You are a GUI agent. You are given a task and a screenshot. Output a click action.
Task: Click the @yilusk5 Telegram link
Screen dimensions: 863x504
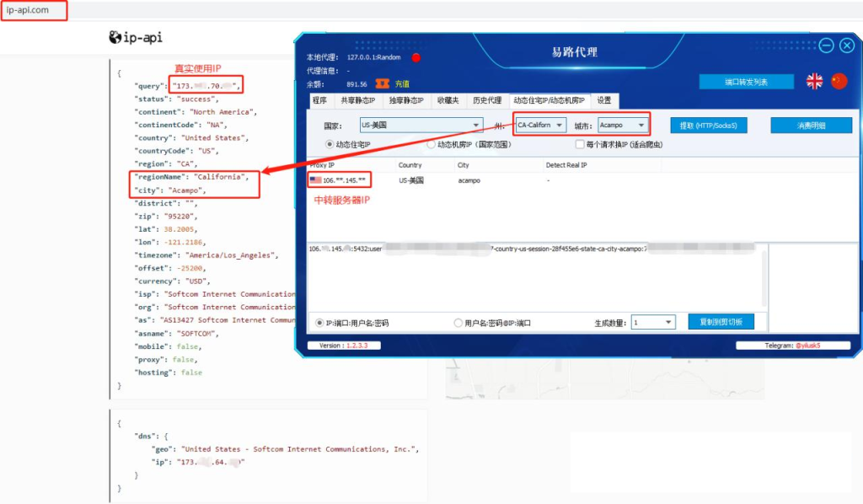(808, 346)
